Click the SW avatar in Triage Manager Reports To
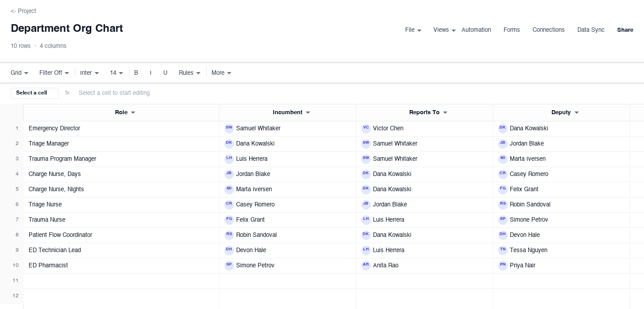 pyautogui.click(x=366, y=144)
